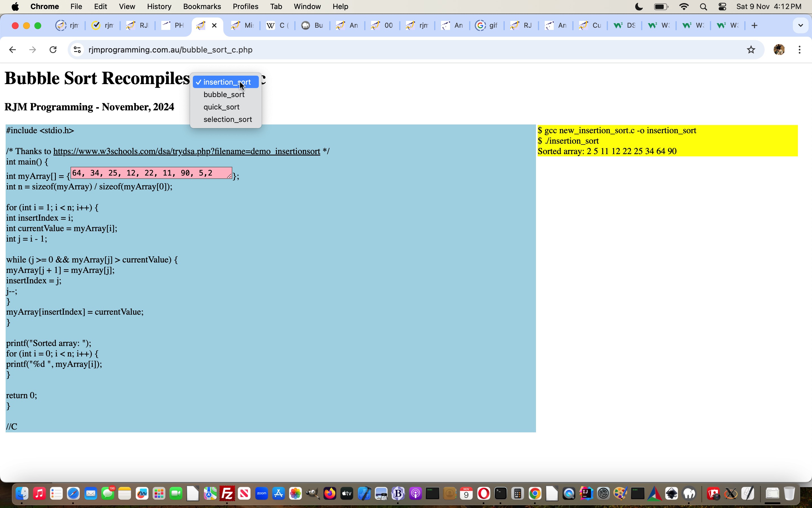This screenshot has height=508, width=812.
Task: Launch Inkscape from the Dock
Action: coord(672,494)
